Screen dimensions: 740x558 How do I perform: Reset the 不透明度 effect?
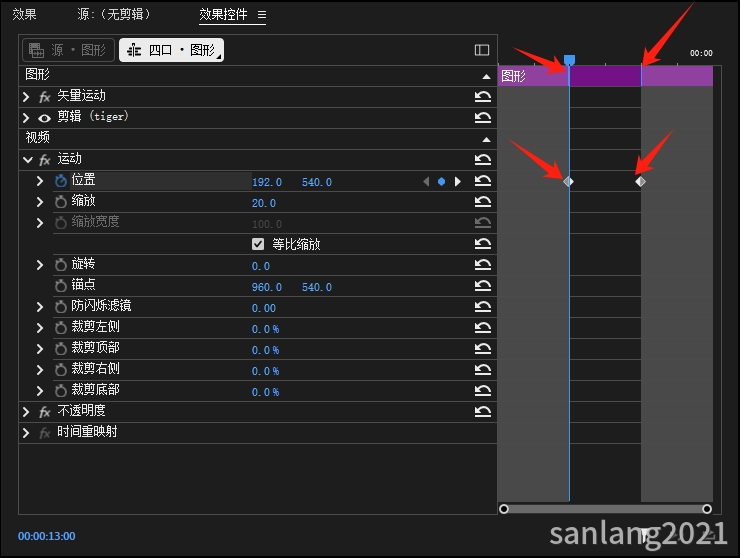[483, 412]
